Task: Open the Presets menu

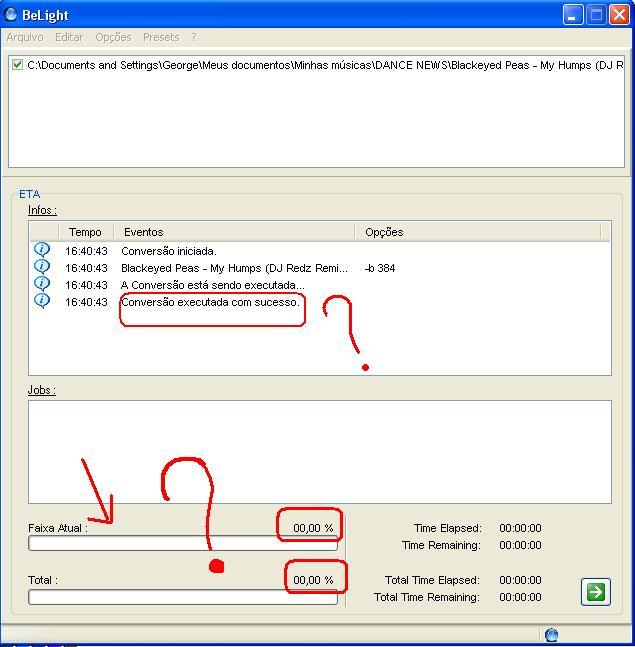Action: coord(161,37)
